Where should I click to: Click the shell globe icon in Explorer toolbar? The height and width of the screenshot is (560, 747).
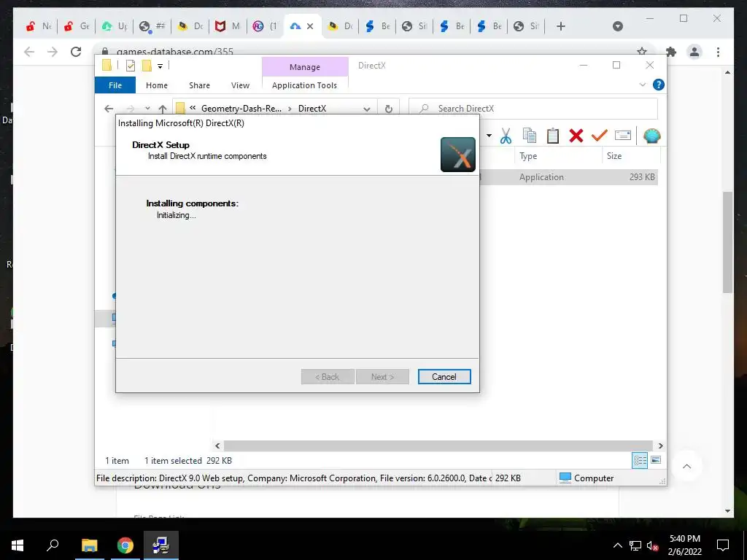(x=651, y=136)
